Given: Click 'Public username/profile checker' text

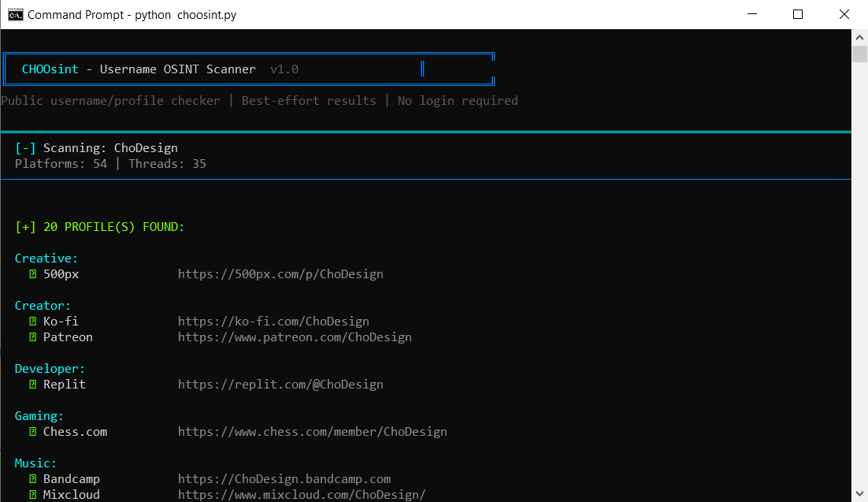Looking at the screenshot, I should pyautogui.click(x=110, y=101).
